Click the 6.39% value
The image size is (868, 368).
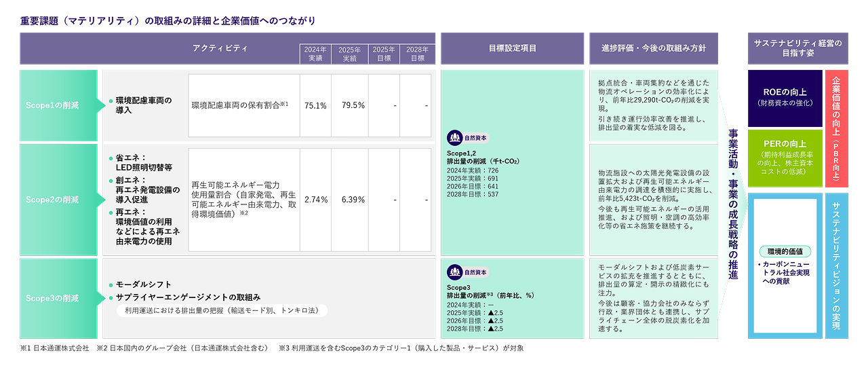coord(353,200)
